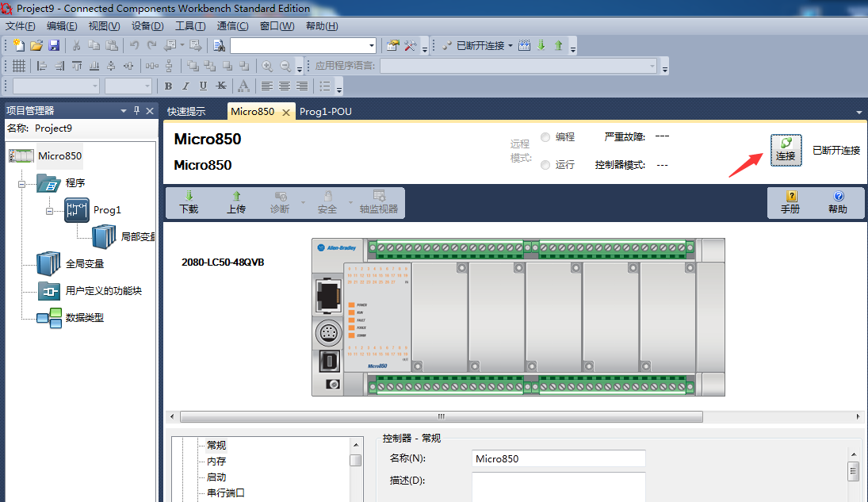
Task: Click the green upload arrow in top toolbar
Action: (559, 45)
